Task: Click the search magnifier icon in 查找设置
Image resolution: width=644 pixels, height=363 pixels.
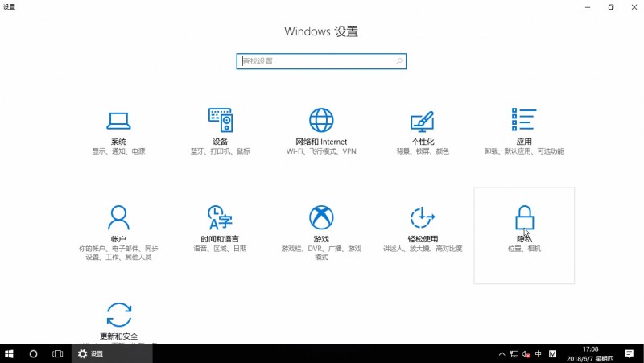Action: 398,61
